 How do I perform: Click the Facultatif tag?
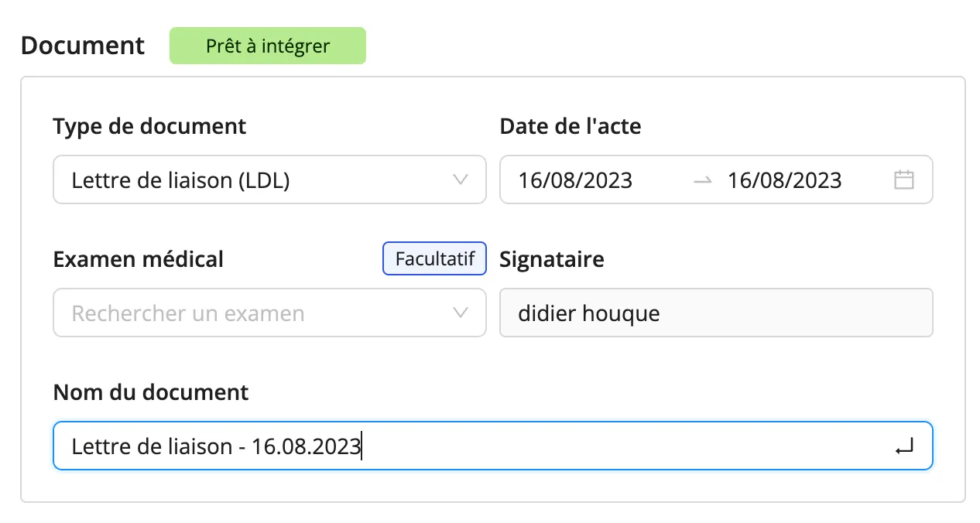435,258
